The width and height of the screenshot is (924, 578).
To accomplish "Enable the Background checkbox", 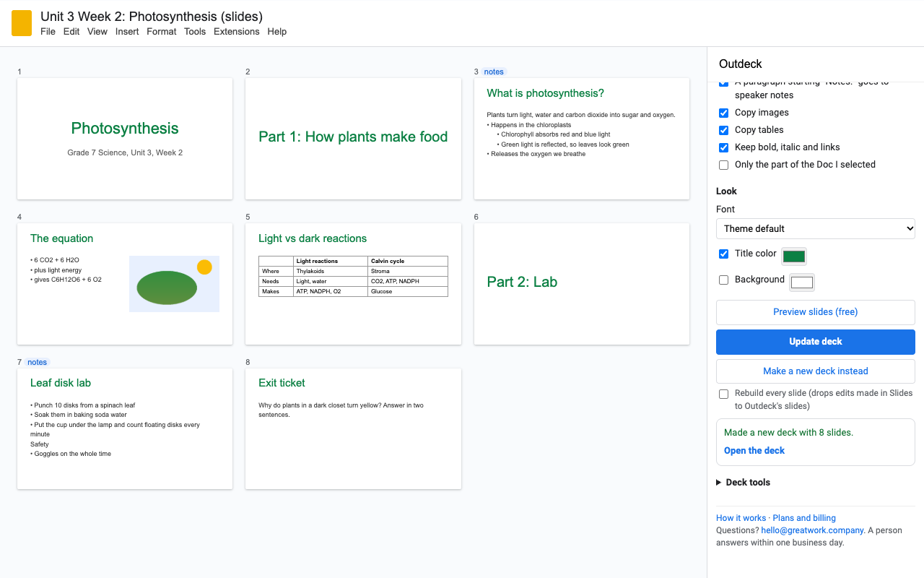I will (723, 280).
